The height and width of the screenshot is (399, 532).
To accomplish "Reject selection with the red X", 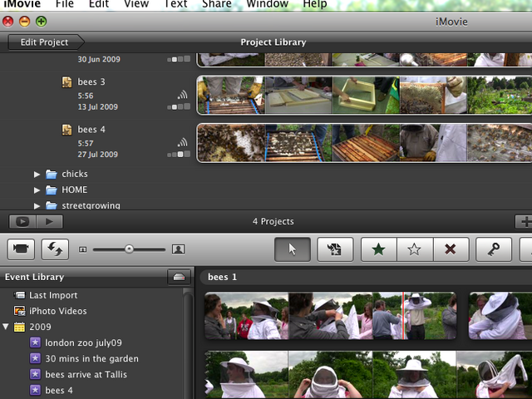I will pyautogui.click(x=451, y=249).
